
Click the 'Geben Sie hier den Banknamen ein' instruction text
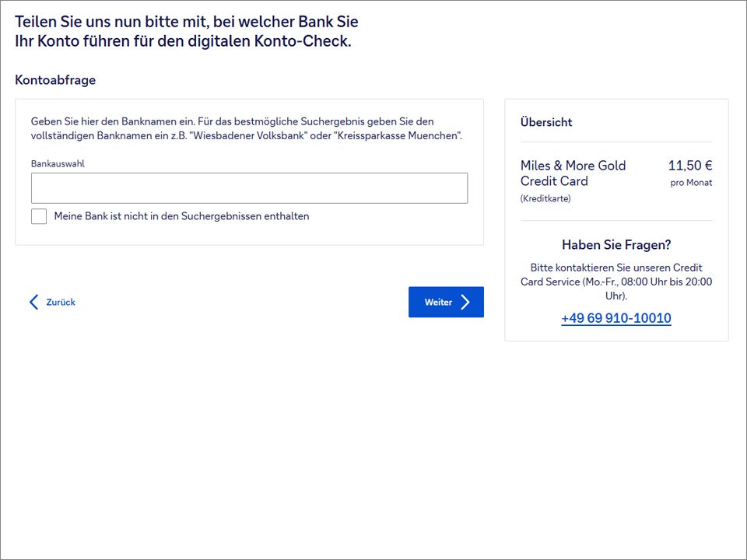232,121
